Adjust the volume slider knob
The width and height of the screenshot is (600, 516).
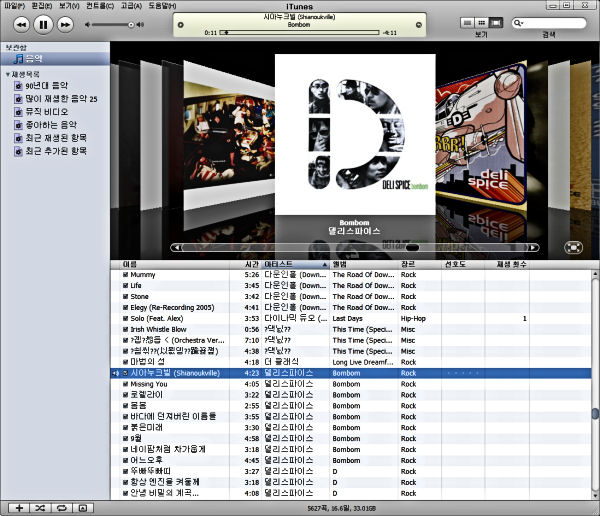click(131, 25)
